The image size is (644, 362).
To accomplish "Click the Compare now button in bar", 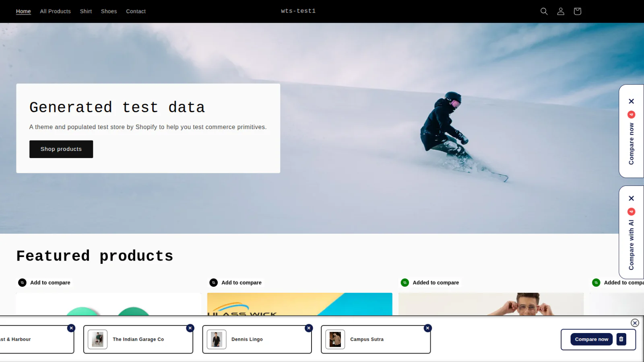I will pos(591,339).
